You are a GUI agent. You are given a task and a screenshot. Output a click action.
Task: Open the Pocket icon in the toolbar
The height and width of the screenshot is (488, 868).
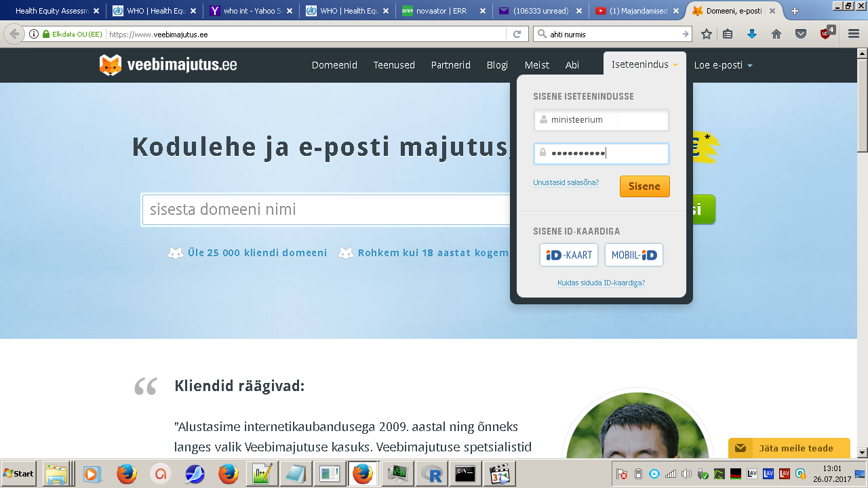click(x=801, y=34)
